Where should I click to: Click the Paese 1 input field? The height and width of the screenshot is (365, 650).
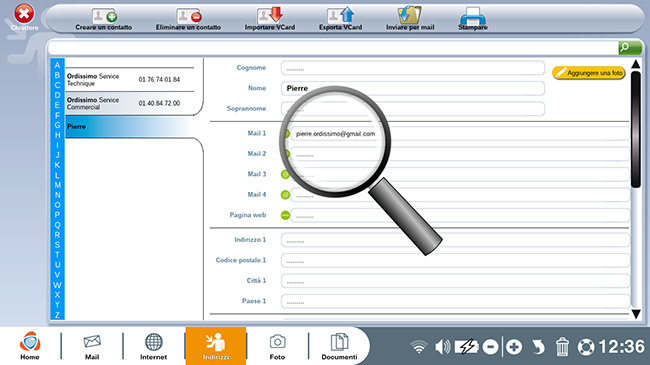[x=455, y=301]
